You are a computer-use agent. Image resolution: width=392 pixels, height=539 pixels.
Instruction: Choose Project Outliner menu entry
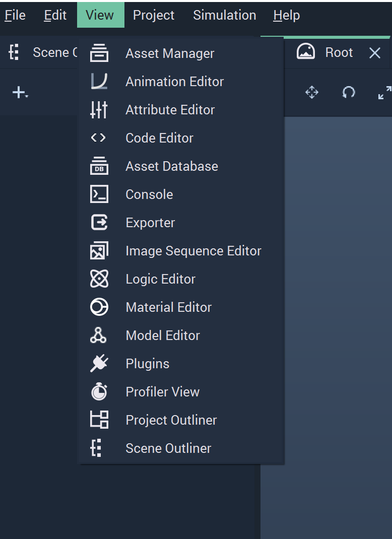click(181, 420)
